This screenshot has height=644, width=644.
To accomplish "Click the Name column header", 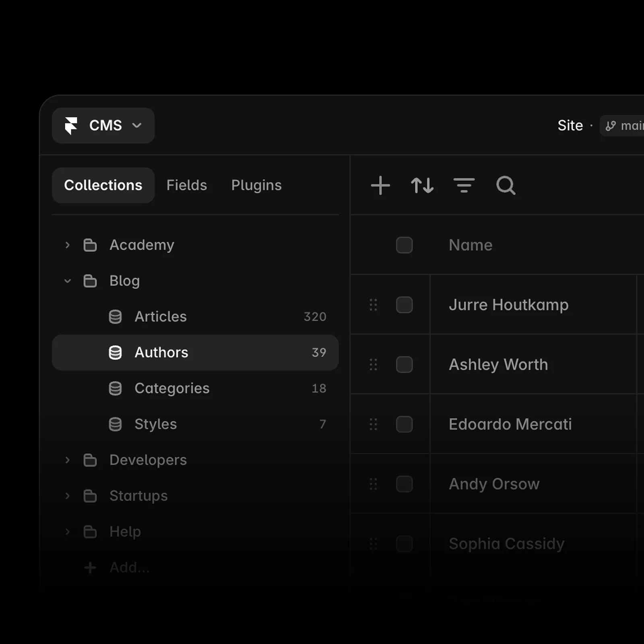I will point(471,245).
